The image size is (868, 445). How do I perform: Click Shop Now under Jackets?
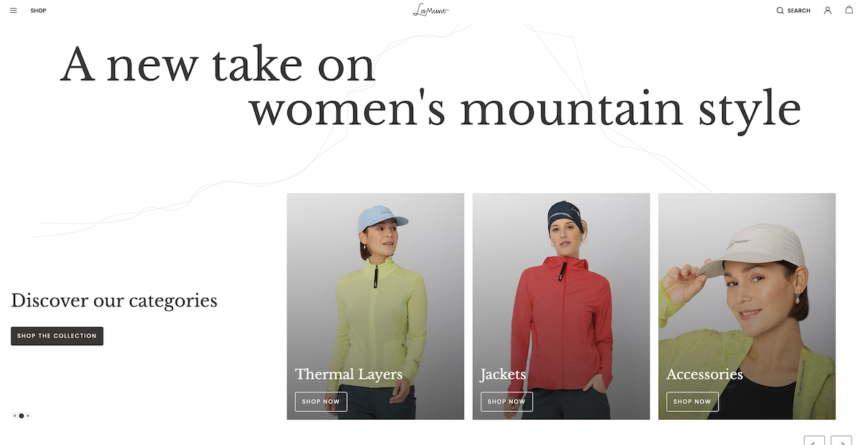click(507, 402)
